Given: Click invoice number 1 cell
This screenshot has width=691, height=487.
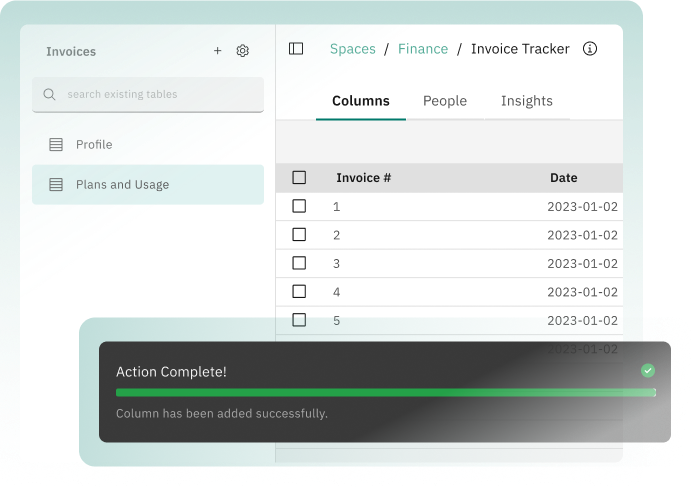Looking at the screenshot, I should click(x=336, y=207).
